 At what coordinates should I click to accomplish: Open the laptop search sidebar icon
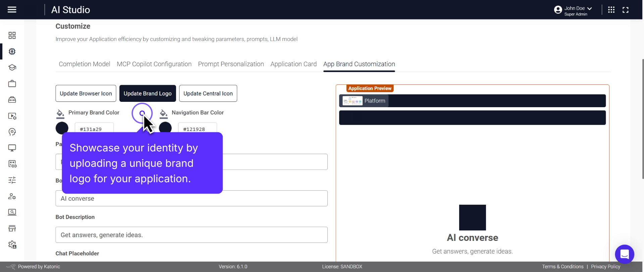click(x=12, y=212)
